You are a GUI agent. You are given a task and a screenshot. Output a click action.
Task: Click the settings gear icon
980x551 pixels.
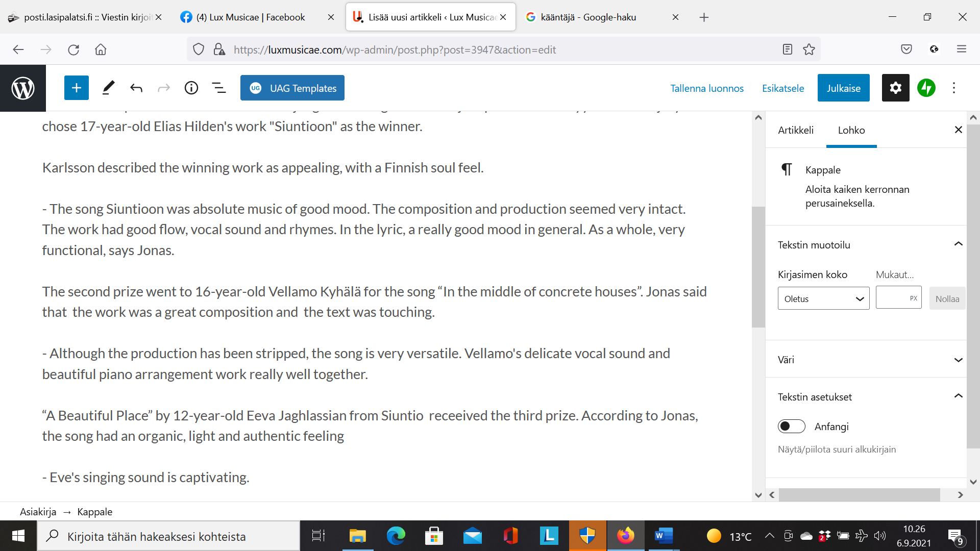[895, 88]
